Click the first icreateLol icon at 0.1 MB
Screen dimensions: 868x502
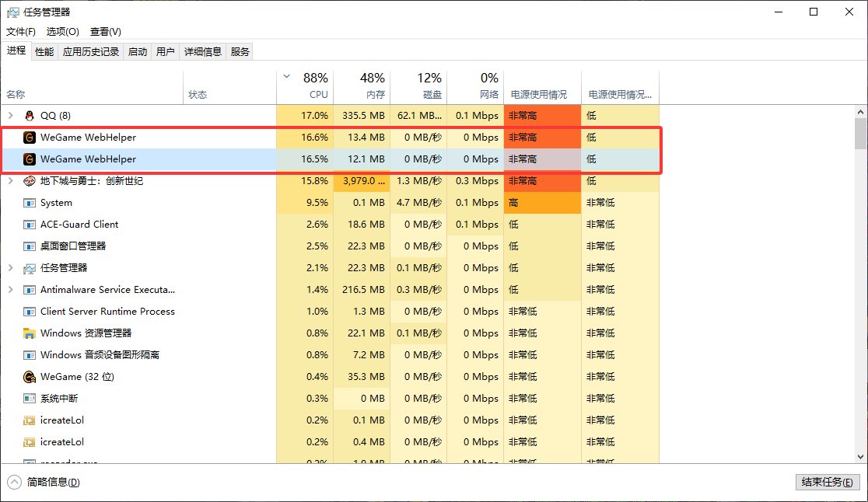click(30, 420)
